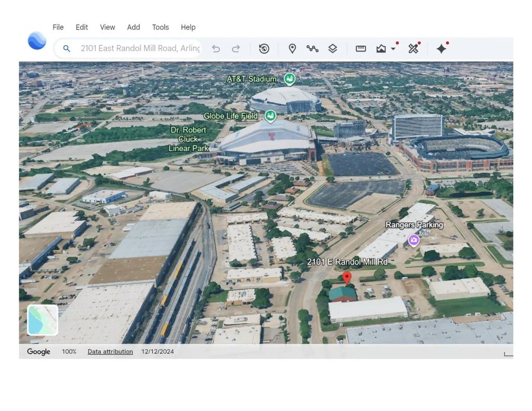Open the Edit menu
The width and height of the screenshot is (532, 411).
point(82,27)
